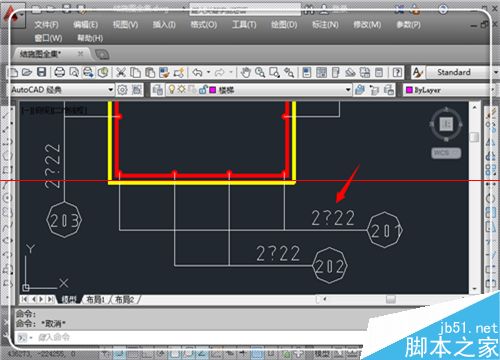Select the Match Properties brush icon
Image resolution: width=500 pixels, height=360 pixels.
164,72
